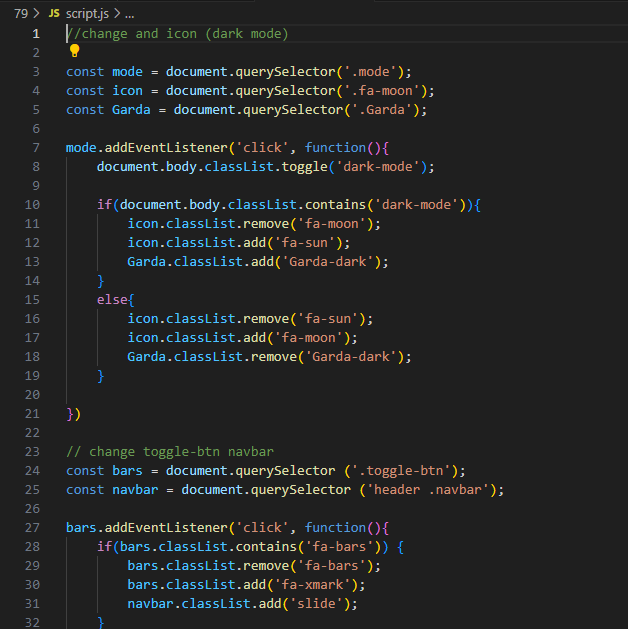Click the Garda constant name on line 5
The width and height of the screenshot is (628, 629).
[131, 110]
